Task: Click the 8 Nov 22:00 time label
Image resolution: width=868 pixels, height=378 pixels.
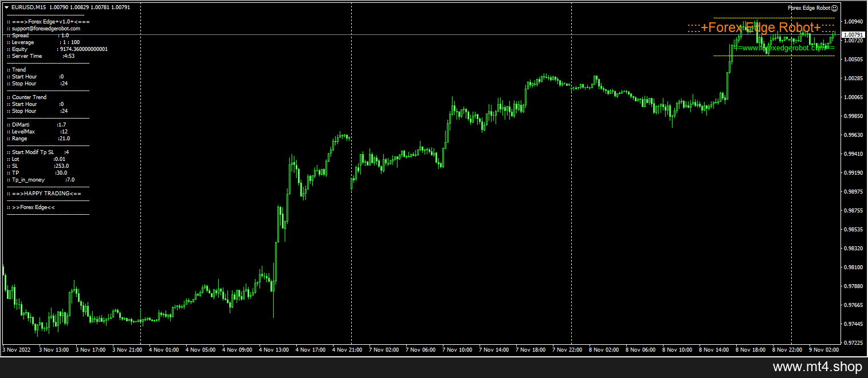Action: [787, 349]
